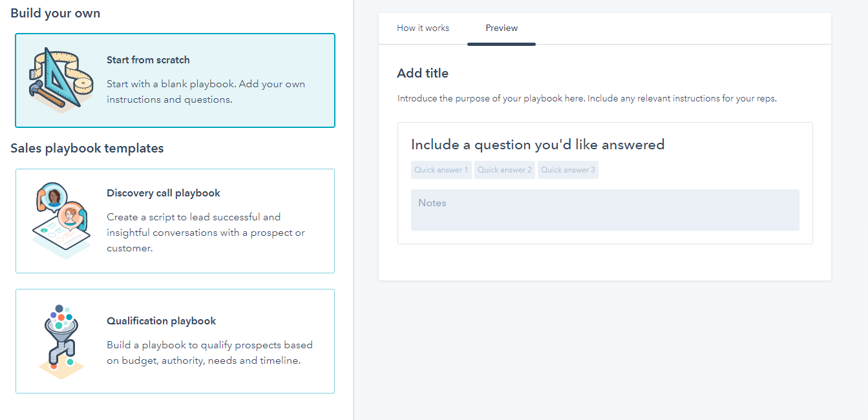This screenshot has height=420, width=868.
Task: Click Quick answer 3 chip
Action: pos(568,170)
